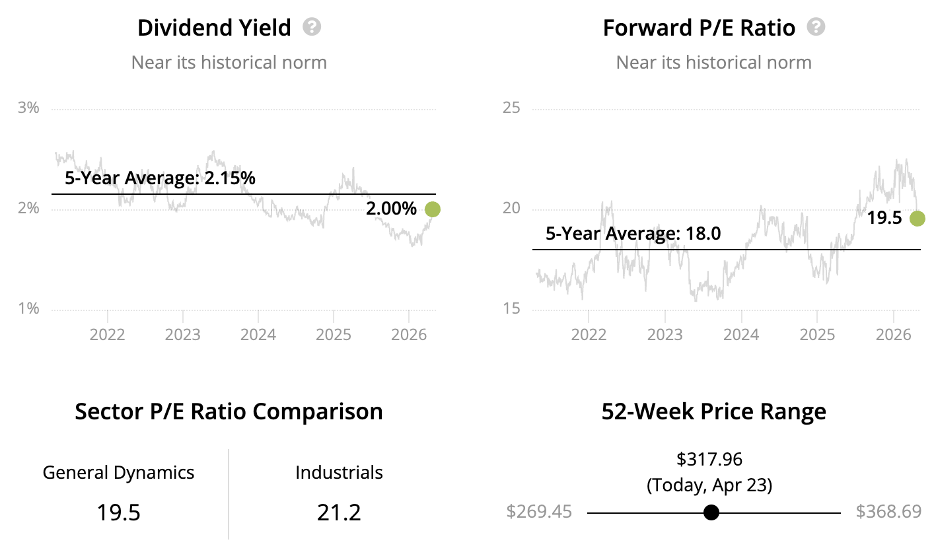Screen dimensions: 934x560
Task: Click the Industrials sector label
Action: [x=339, y=473]
